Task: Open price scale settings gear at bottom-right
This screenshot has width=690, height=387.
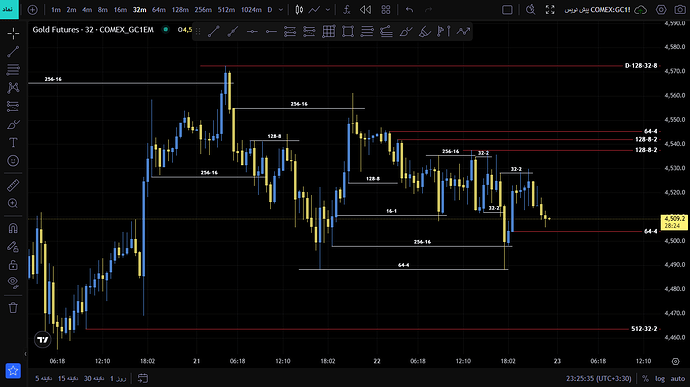Action: 675,361
